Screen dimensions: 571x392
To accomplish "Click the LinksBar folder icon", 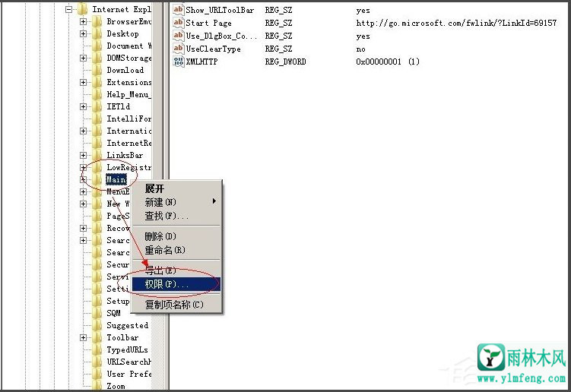I will 97,156.
